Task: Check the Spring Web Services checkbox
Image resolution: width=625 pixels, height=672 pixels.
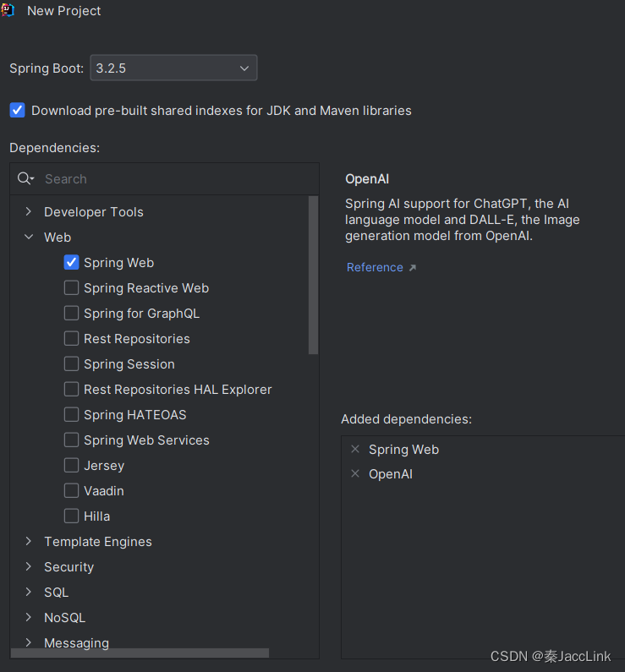Action: [71, 440]
